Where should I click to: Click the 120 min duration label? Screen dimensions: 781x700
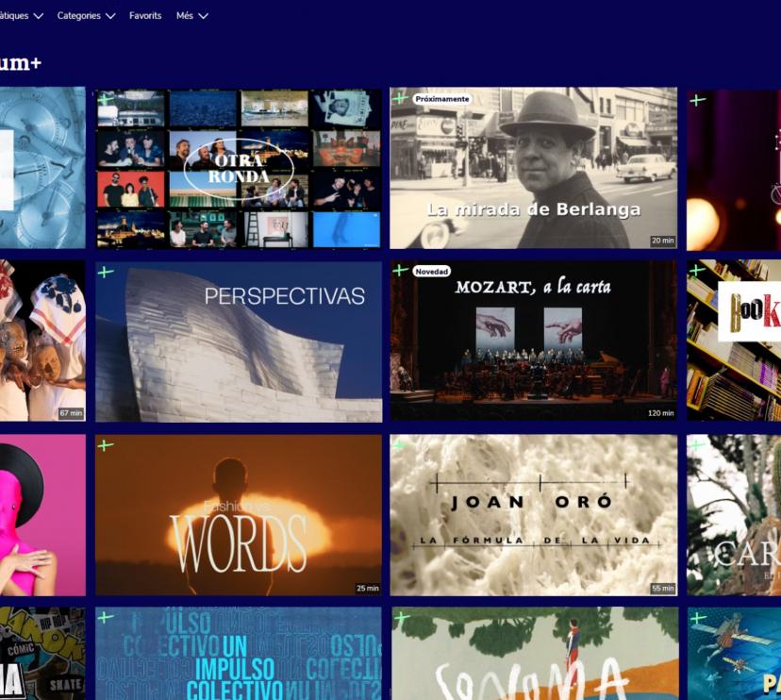(x=661, y=413)
